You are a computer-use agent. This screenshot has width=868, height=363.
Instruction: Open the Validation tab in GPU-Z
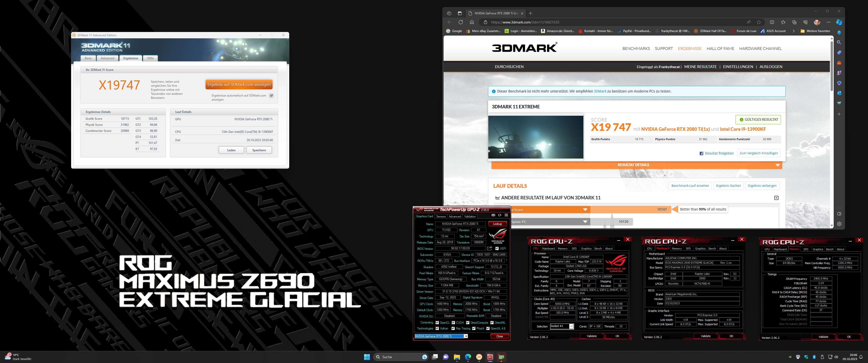[470, 217]
